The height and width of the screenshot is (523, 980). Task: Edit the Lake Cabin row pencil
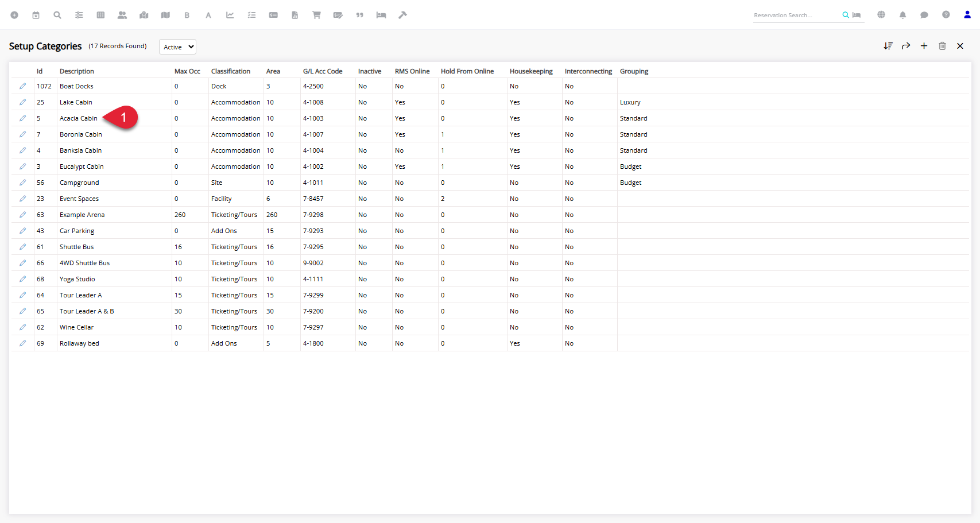(x=22, y=102)
